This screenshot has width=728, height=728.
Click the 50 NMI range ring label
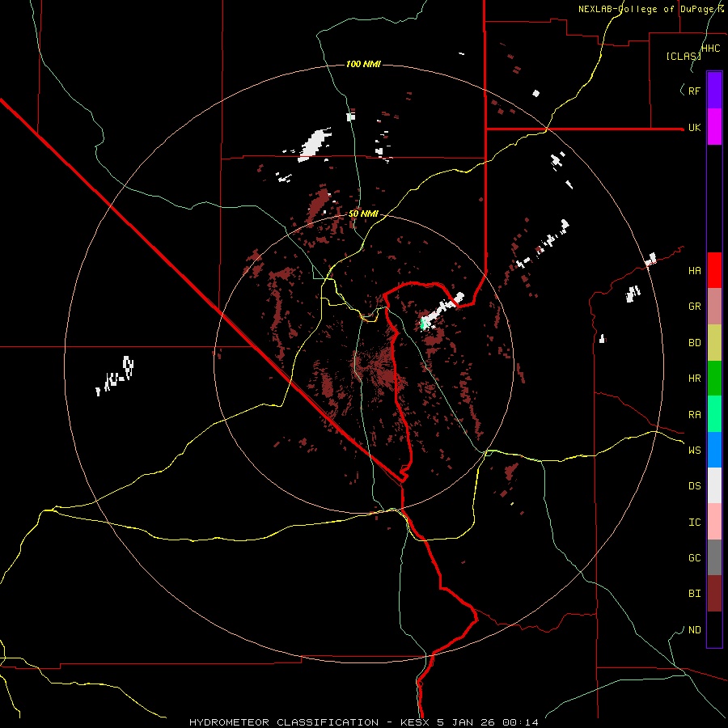click(x=363, y=214)
